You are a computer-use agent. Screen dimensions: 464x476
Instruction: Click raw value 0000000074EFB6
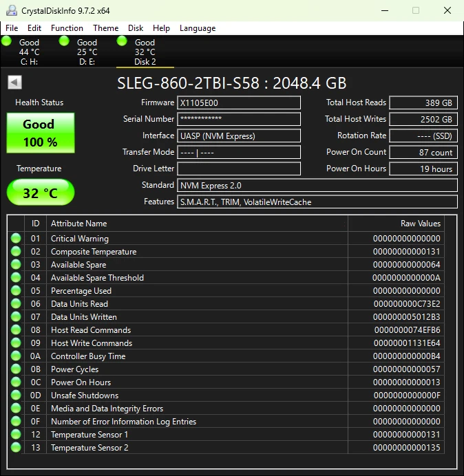click(x=407, y=330)
